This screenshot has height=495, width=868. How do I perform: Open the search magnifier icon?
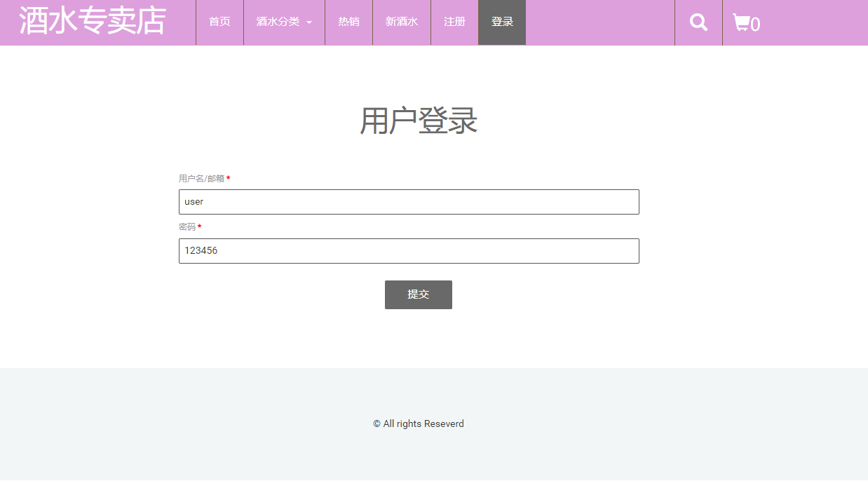698,22
